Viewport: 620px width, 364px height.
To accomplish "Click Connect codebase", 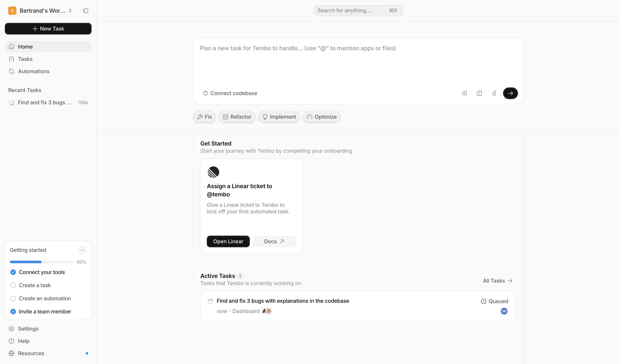I will [230, 93].
